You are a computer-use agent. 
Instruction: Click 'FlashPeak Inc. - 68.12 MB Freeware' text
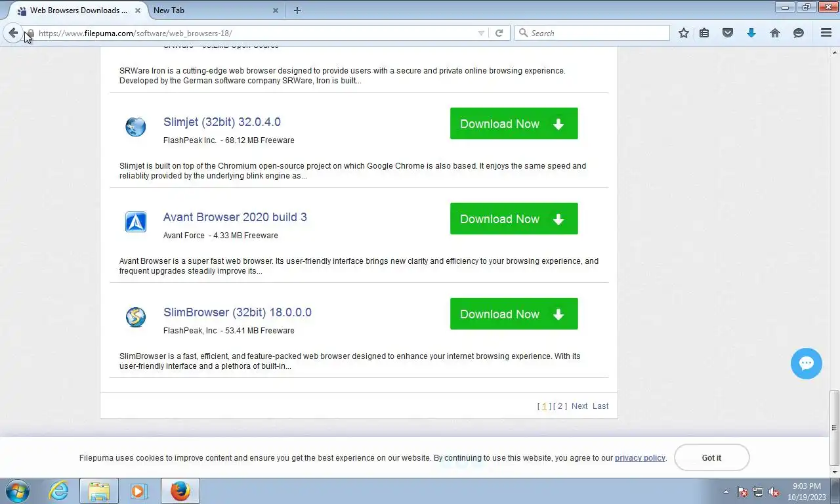coord(228,140)
